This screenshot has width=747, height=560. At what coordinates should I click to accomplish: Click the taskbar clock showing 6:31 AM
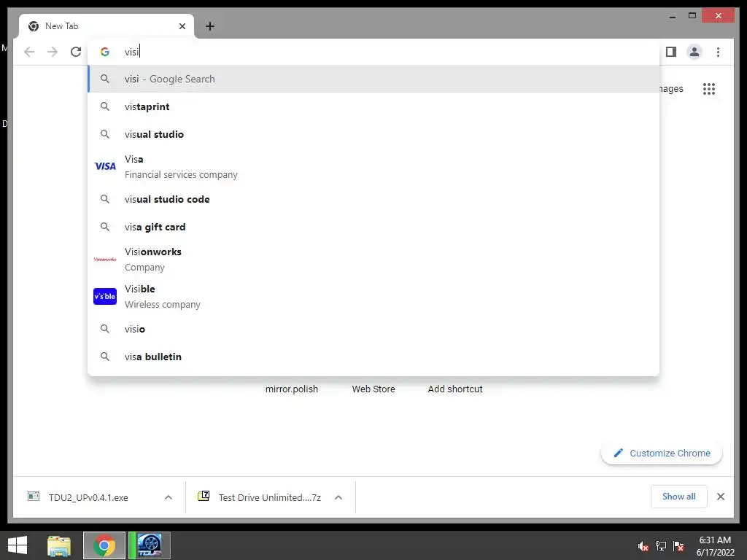pos(715,546)
